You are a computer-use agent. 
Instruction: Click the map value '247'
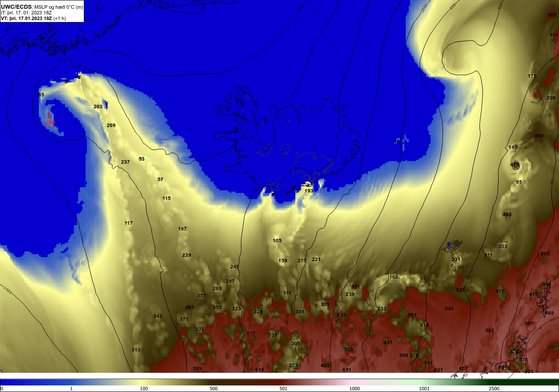(x=235, y=267)
